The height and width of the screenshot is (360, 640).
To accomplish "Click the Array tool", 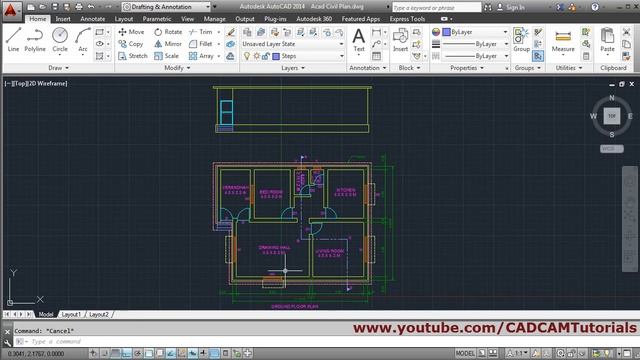I will point(202,56).
